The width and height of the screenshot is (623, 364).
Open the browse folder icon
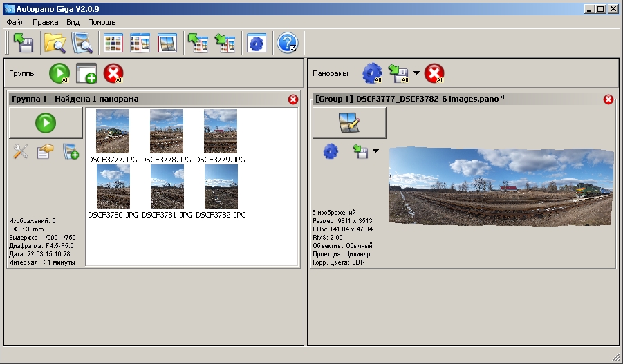pos(55,43)
